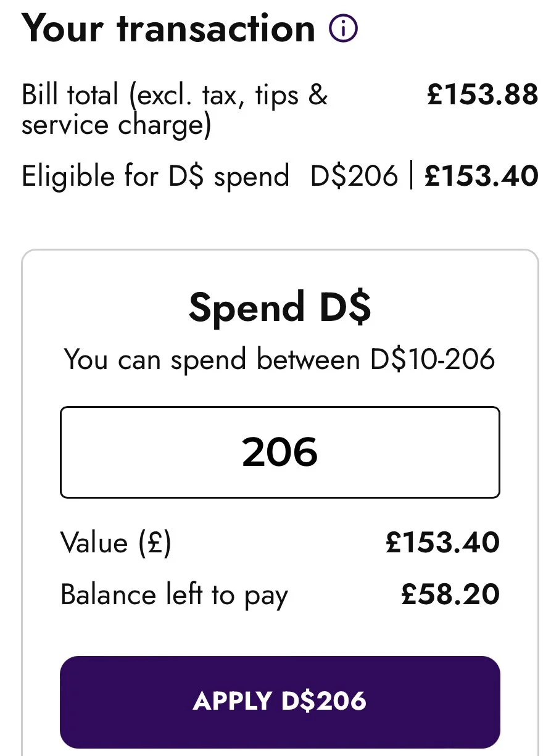The height and width of the screenshot is (756, 559).
Task: Click the £153.88 bill total amount
Action: tap(482, 95)
